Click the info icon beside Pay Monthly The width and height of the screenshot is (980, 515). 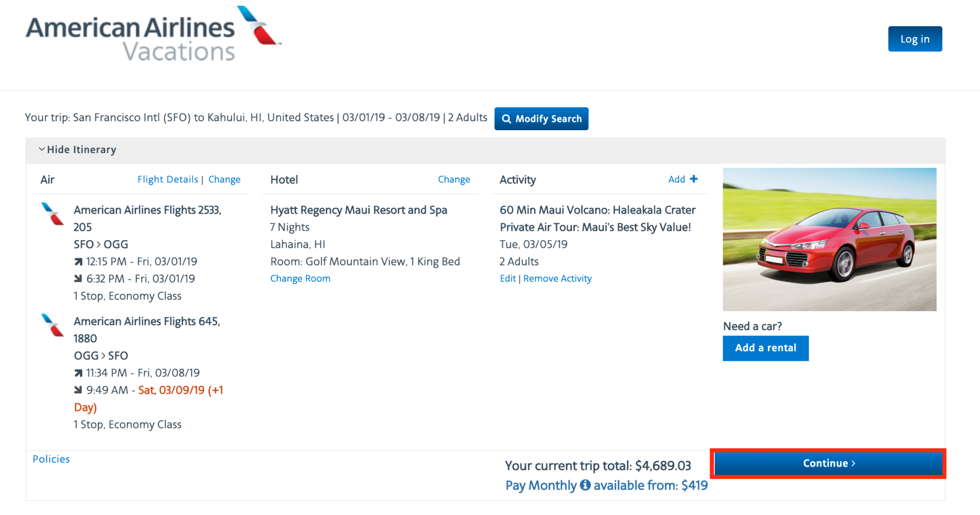[585, 485]
